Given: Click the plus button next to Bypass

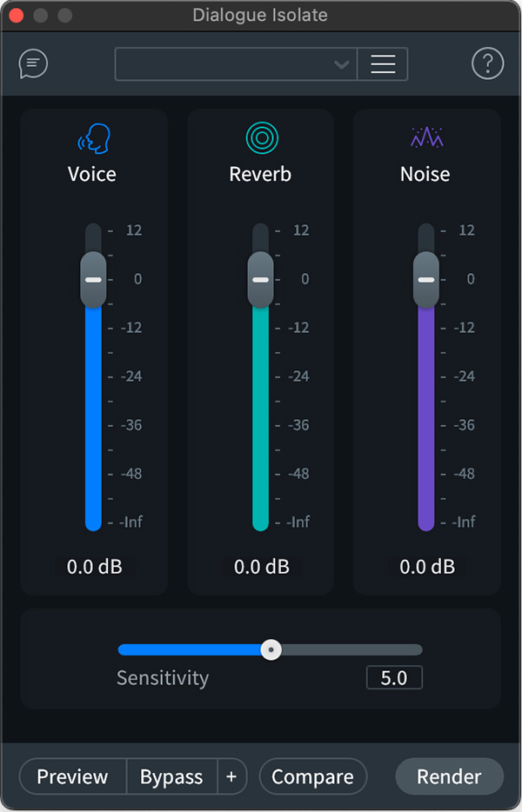Looking at the screenshot, I should [232, 776].
